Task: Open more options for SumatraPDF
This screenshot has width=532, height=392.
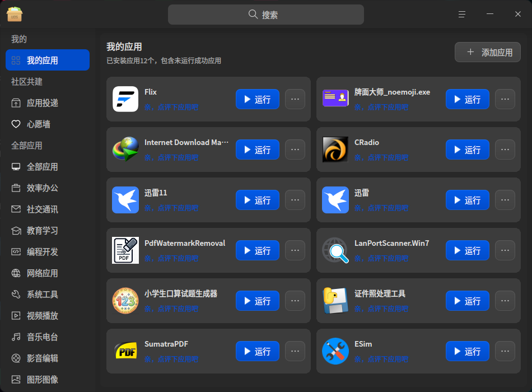Action: 295,351
